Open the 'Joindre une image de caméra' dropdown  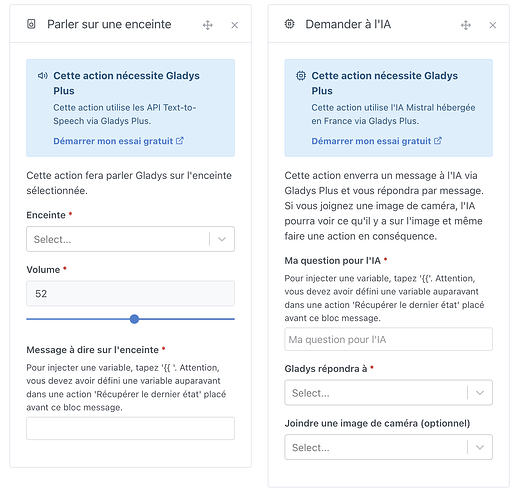tap(388, 447)
